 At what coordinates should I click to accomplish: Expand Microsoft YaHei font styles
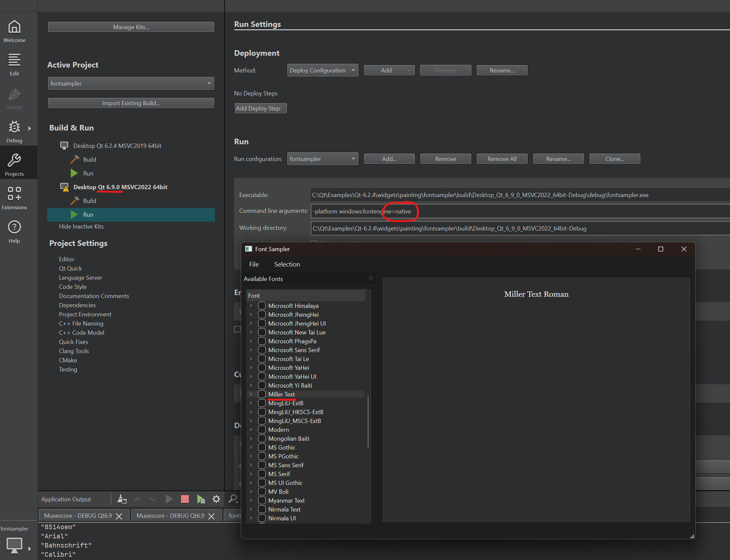coord(251,368)
